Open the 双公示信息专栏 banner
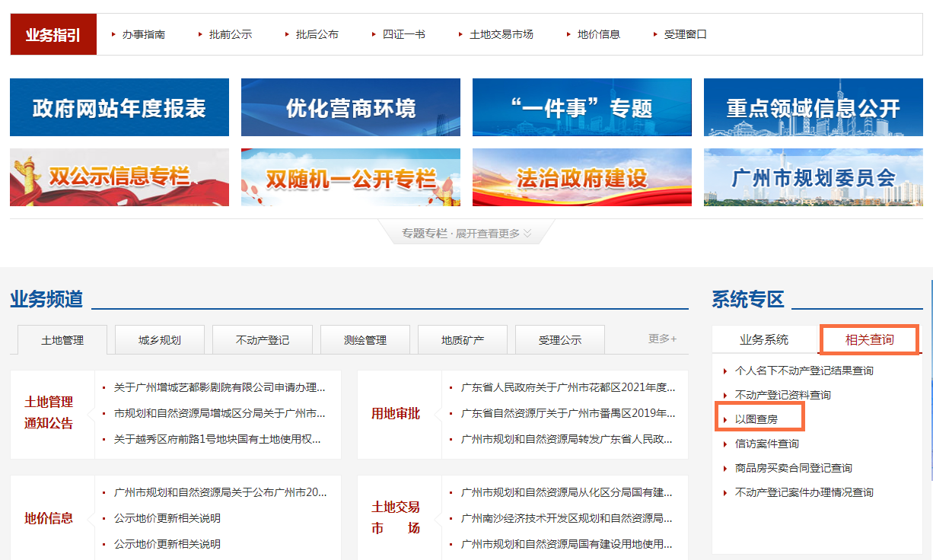 click(x=119, y=177)
